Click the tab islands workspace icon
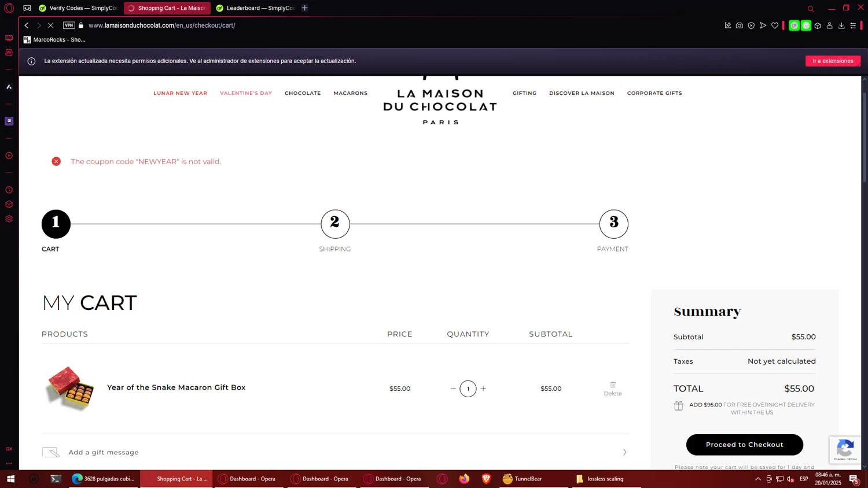This screenshot has width=868, height=488. 27,8
